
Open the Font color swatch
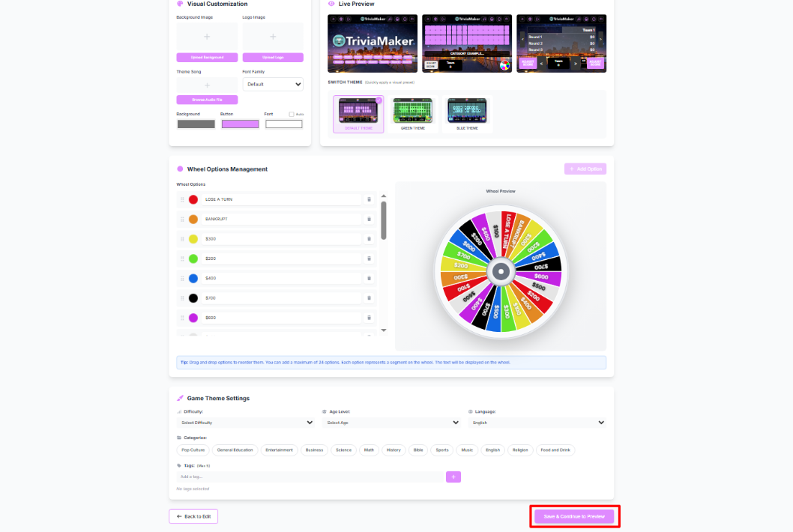point(284,124)
